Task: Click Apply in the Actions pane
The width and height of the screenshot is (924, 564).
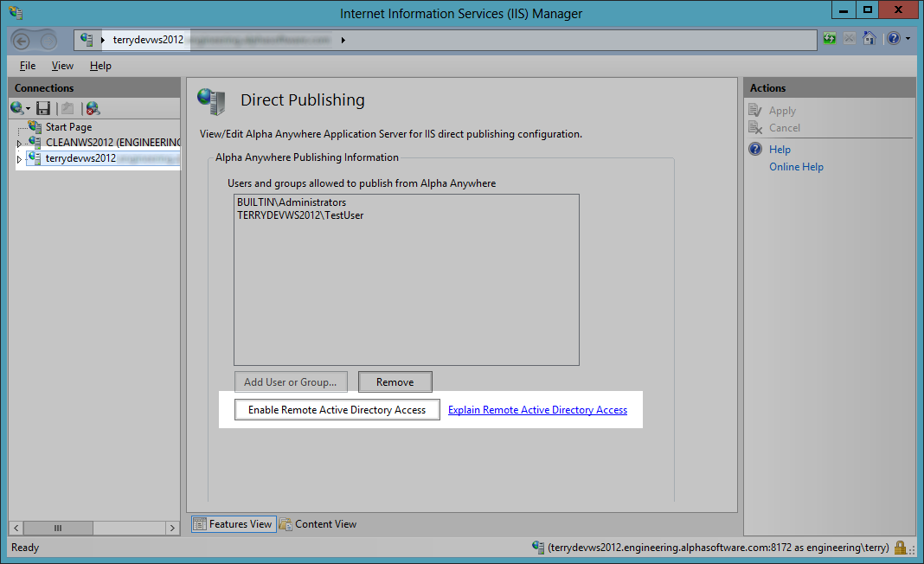Action: (782, 110)
